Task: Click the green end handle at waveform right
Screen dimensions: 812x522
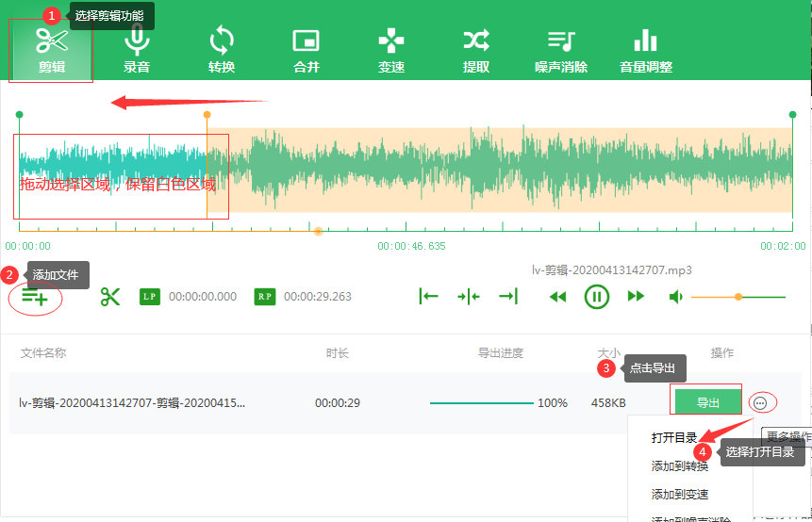Action: pyautogui.click(x=792, y=114)
